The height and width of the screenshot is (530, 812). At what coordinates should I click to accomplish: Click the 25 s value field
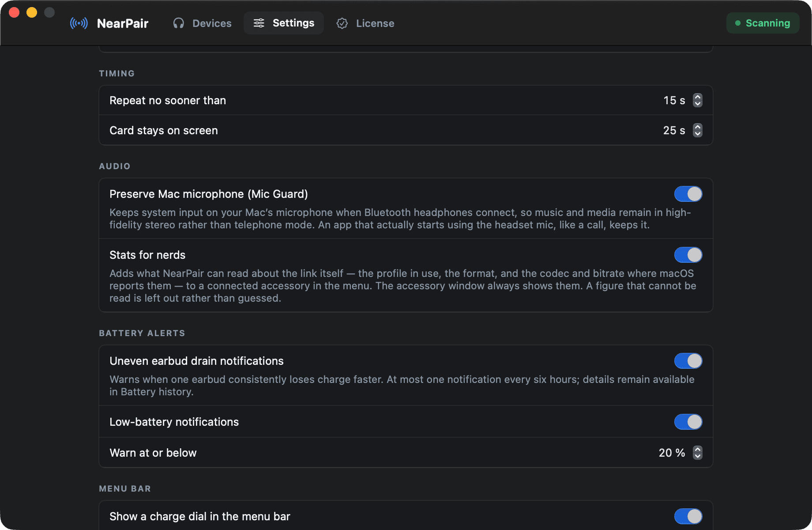[x=674, y=130]
